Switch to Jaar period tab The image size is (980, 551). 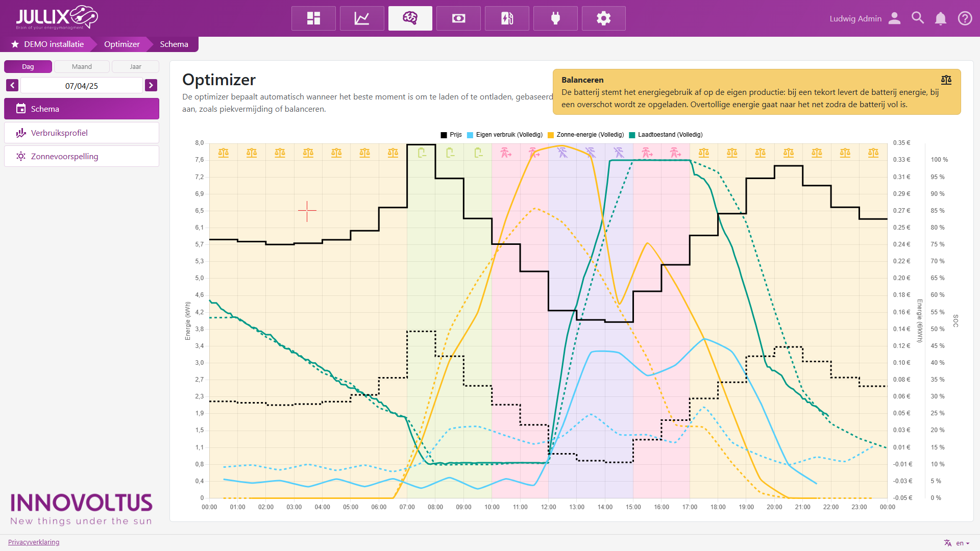pos(135,67)
